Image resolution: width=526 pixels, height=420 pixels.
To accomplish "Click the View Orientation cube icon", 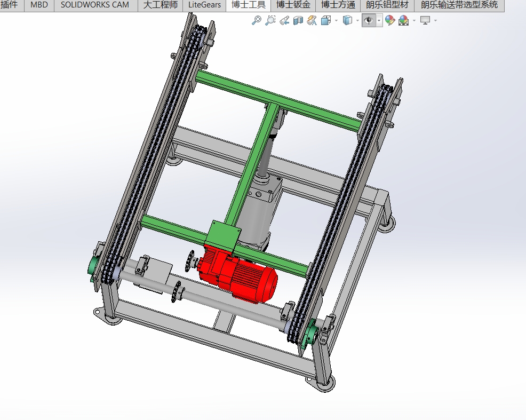I will click(326, 20).
